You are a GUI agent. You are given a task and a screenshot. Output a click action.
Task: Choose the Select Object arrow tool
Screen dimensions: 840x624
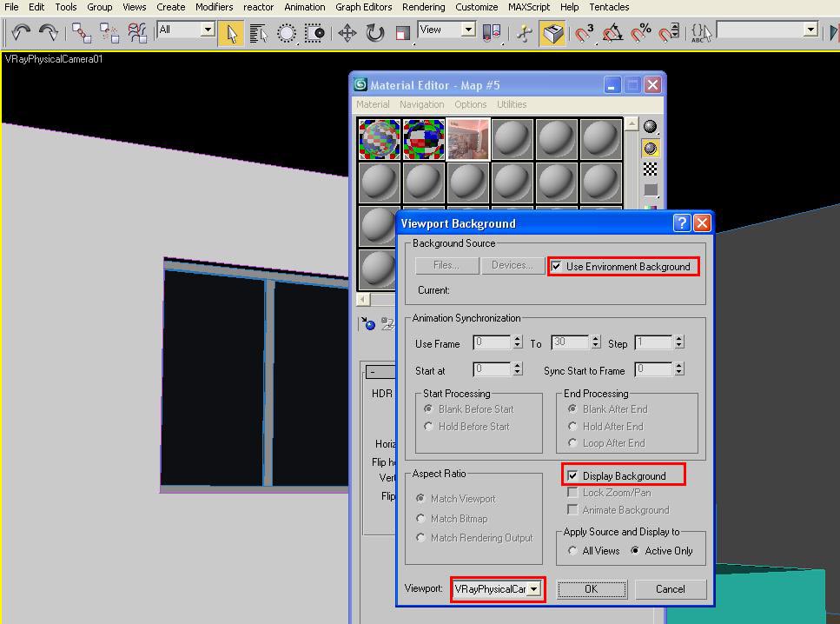pyautogui.click(x=231, y=33)
